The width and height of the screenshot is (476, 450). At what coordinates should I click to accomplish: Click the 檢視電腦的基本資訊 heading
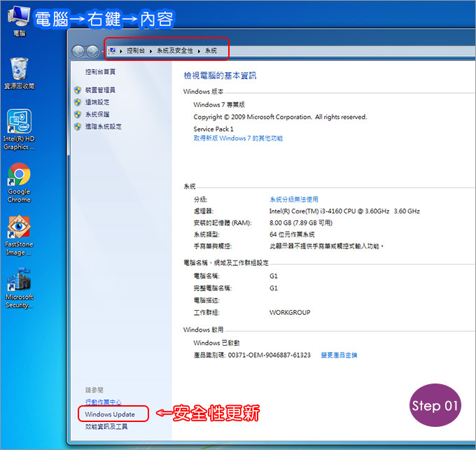tap(220, 76)
